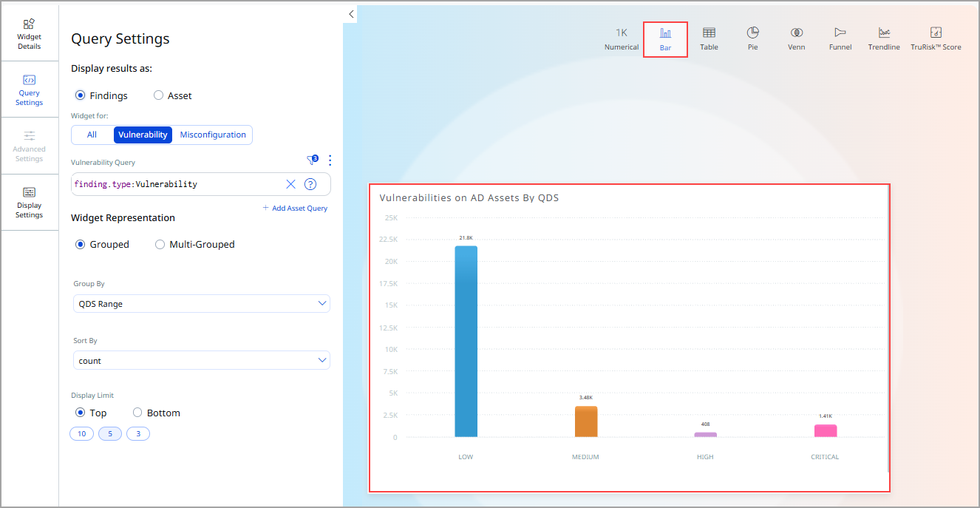This screenshot has width=980, height=508.
Task: Choose the All widget option
Action: [x=92, y=135]
